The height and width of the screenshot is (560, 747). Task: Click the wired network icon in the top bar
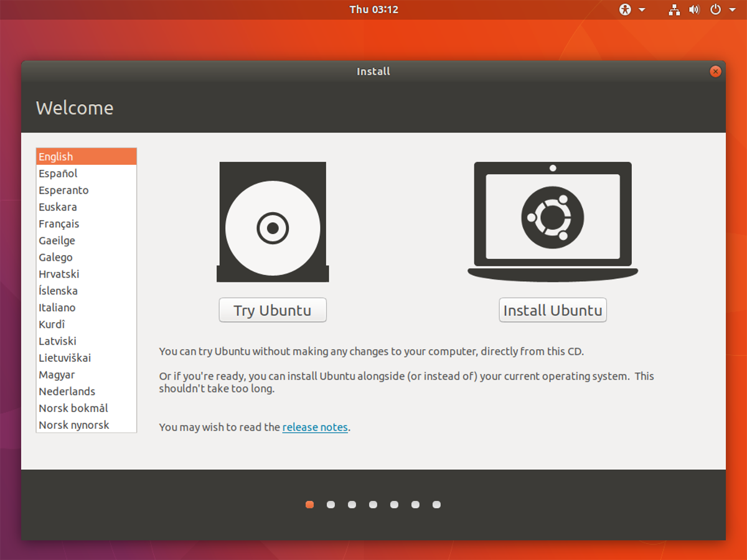(674, 9)
